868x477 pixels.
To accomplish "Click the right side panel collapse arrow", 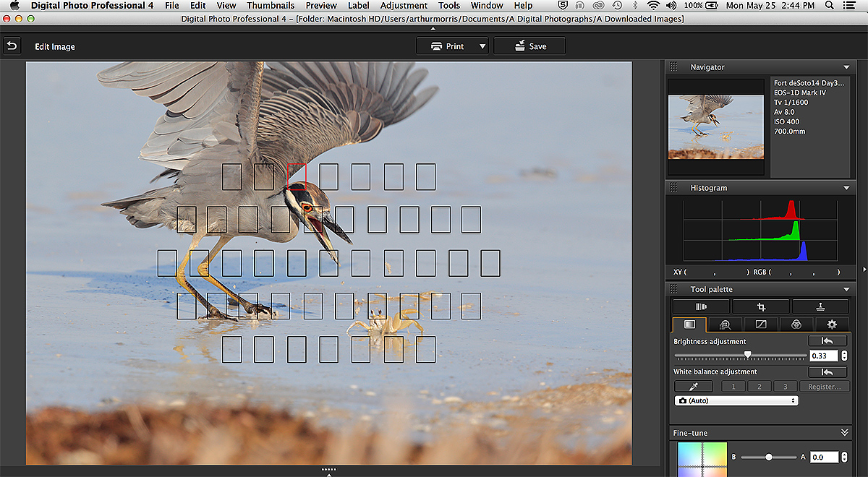I will 864,270.
